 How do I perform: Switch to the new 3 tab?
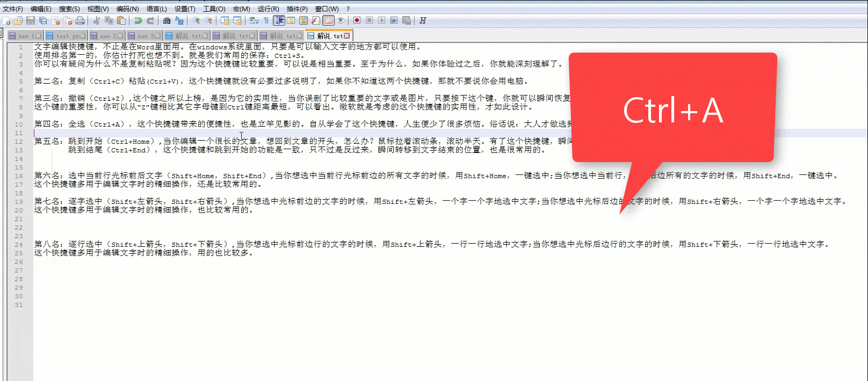point(144,35)
